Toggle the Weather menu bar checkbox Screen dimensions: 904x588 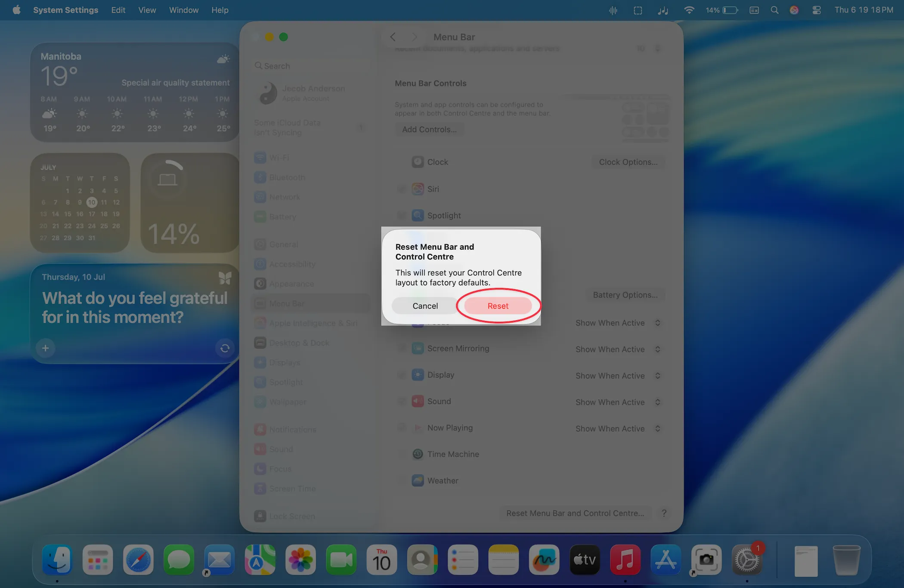pos(402,480)
